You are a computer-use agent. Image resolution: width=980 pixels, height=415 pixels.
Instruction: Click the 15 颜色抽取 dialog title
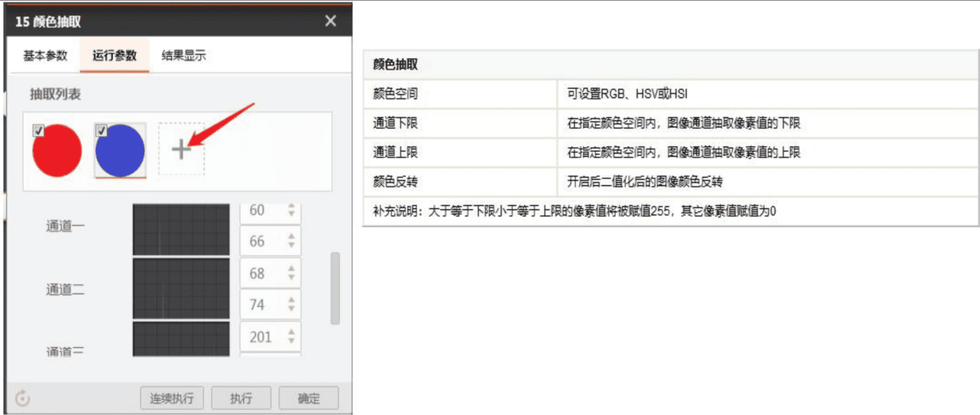coord(48,21)
